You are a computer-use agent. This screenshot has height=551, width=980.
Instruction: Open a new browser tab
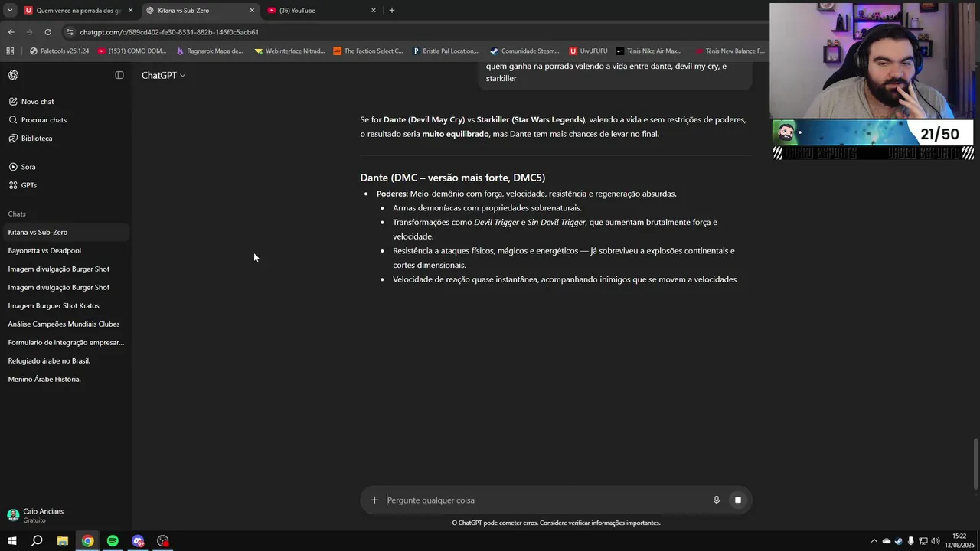tap(392, 11)
